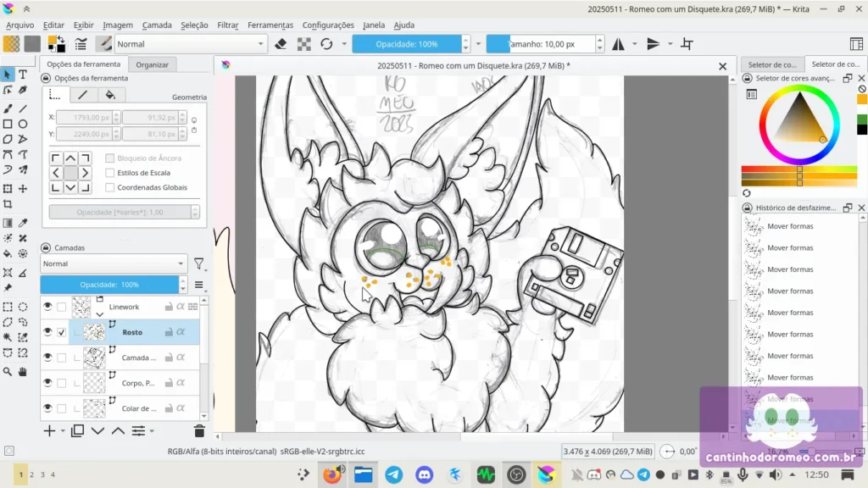Open the Arquivo menu
Image resolution: width=868 pixels, height=488 pixels.
(20, 25)
